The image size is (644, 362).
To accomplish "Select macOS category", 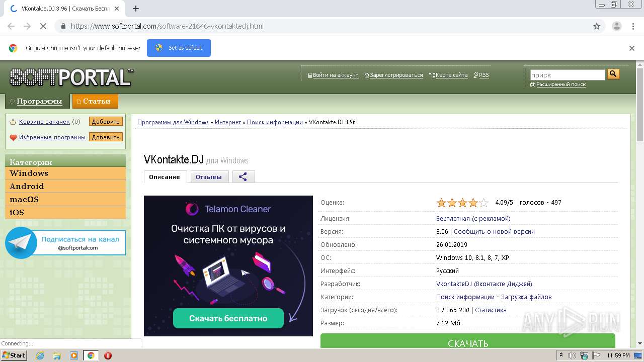I will click(x=65, y=200).
